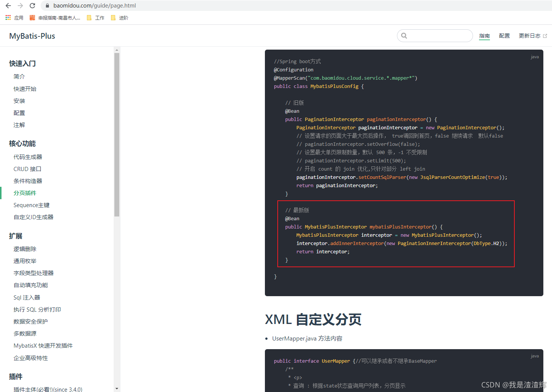Collapse the 快速入门 sidebar section
552x392 pixels.
(23, 64)
